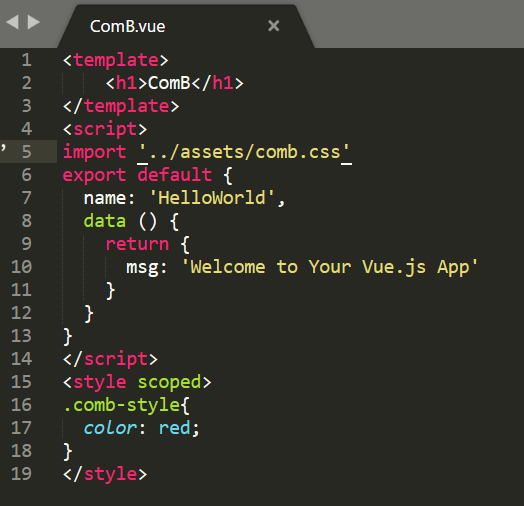524x506 pixels.
Task: Click the closing brace on line 12
Action: click(89, 313)
